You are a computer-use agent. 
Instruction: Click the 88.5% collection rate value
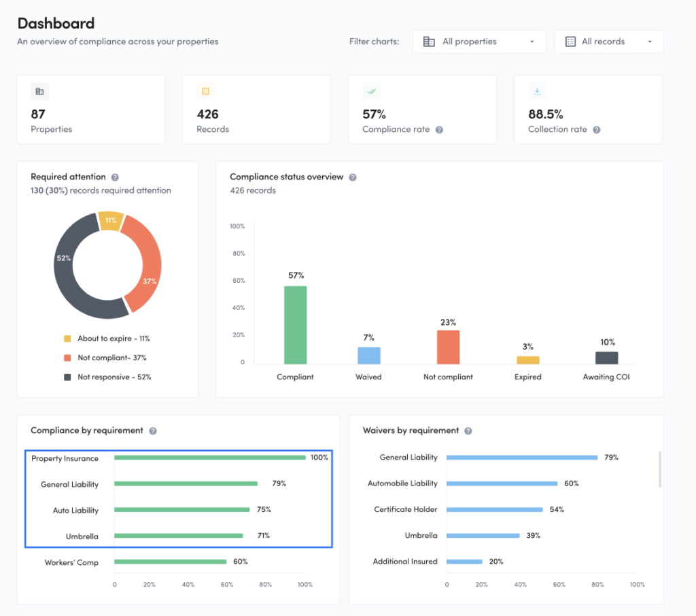click(x=546, y=115)
